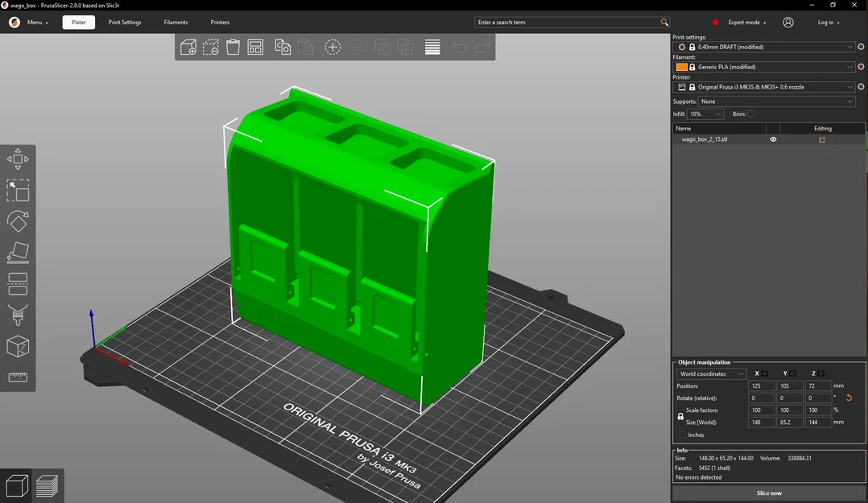The image size is (868, 503).
Task: Click the orange filament color swatch
Action: click(681, 67)
